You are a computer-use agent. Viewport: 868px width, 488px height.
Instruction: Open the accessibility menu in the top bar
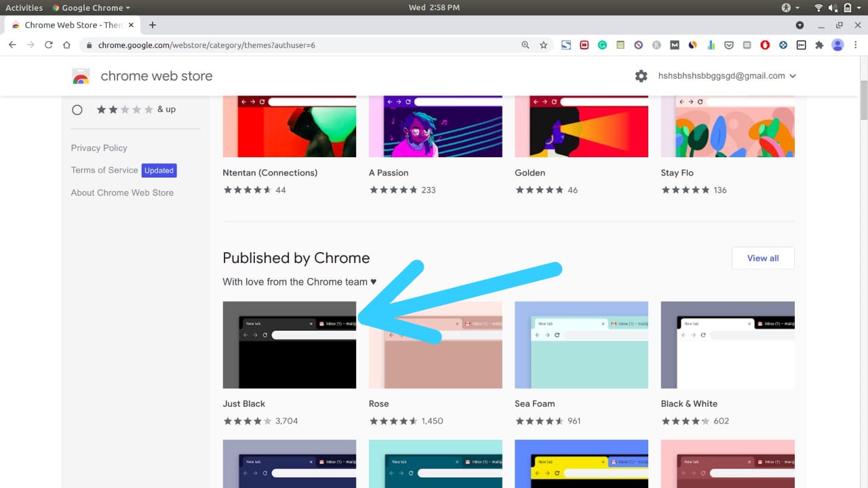[x=790, y=7]
